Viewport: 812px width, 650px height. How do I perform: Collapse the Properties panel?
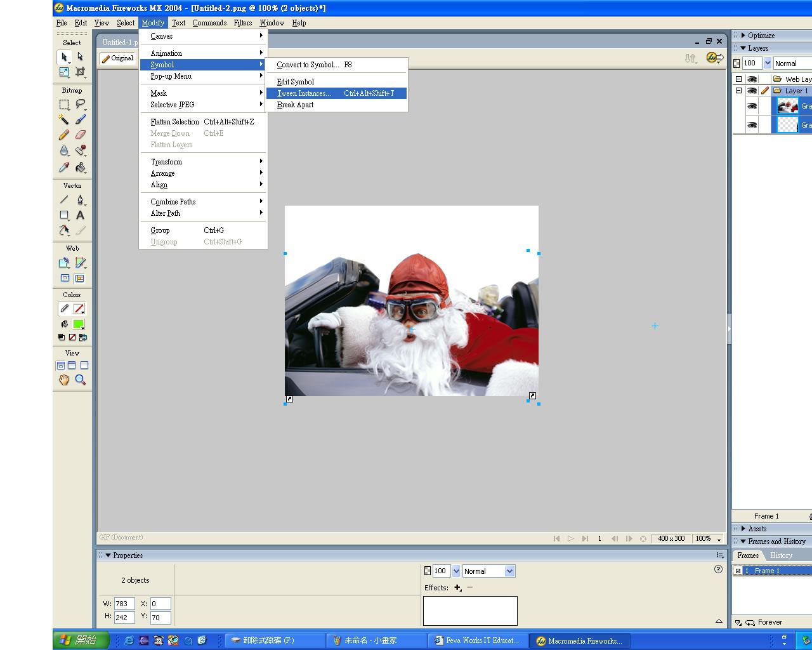click(108, 555)
